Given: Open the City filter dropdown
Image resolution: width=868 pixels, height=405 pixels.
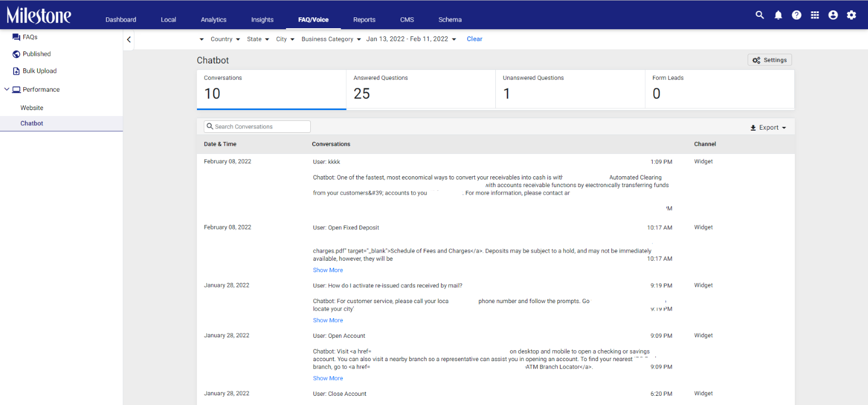Looking at the screenshot, I should 285,39.
